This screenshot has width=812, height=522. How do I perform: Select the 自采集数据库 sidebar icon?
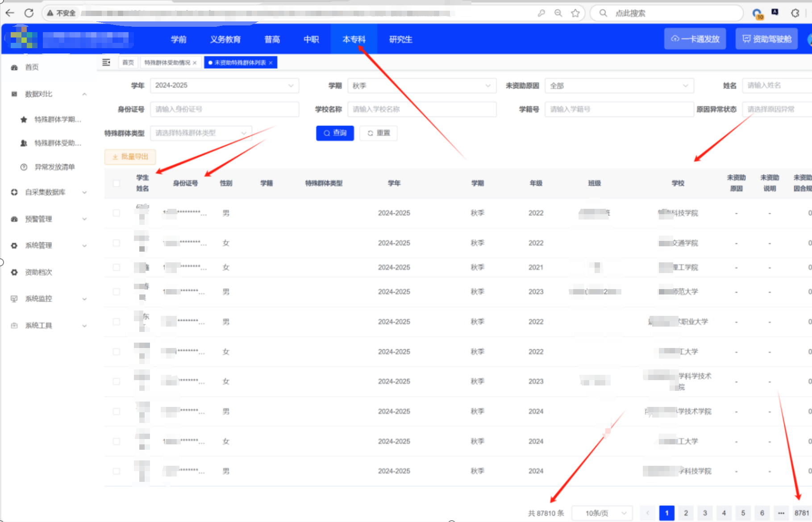click(14, 192)
